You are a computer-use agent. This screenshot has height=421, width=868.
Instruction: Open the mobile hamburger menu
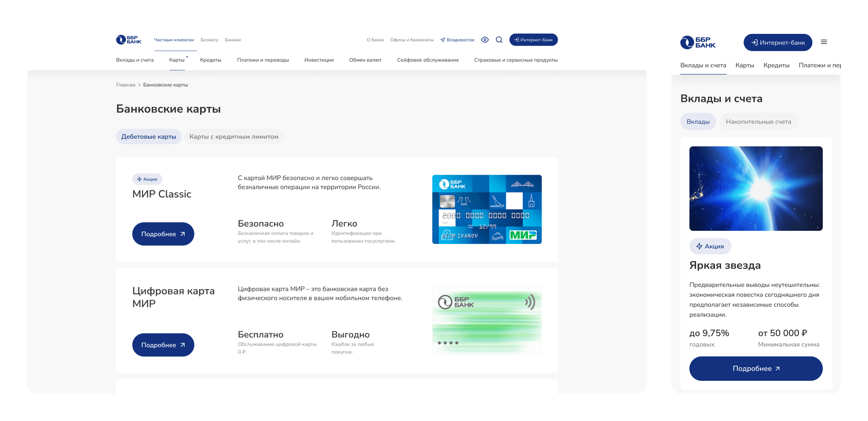pos(824,42)
